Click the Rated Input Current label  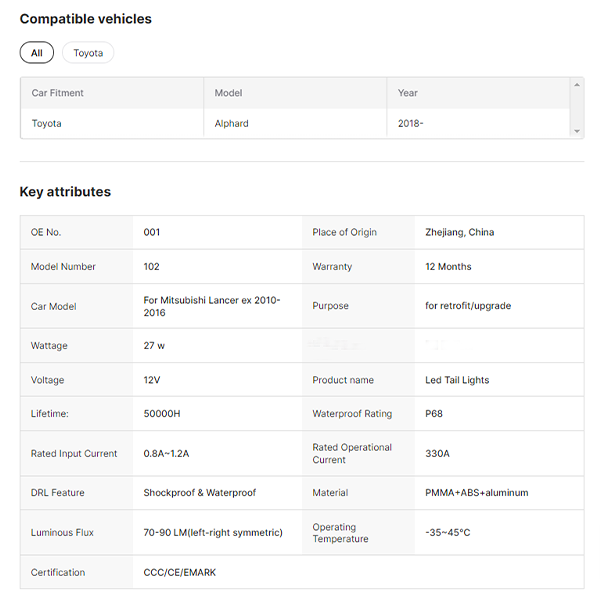tap(74, 453)
